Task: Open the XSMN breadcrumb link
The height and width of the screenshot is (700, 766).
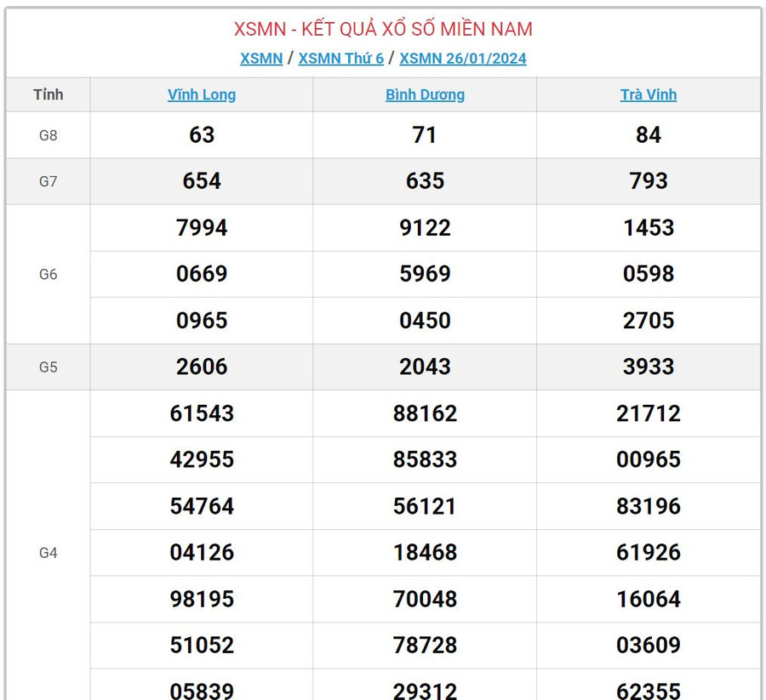Action: (261, 58)
